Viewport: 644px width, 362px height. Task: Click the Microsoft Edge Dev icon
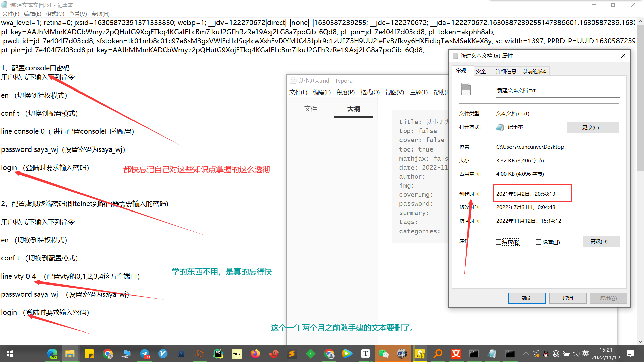[x=52, y=354]
